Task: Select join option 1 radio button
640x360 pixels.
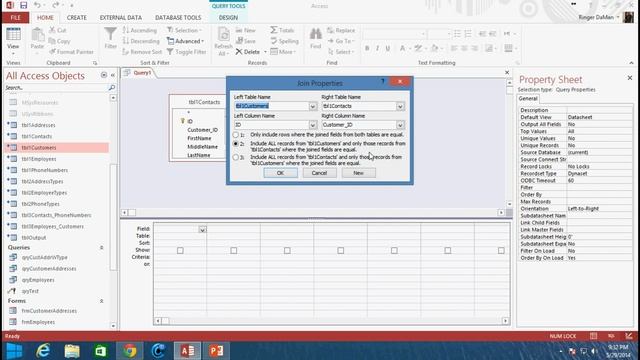Action: pyautogui.click(x=236, y=135)
